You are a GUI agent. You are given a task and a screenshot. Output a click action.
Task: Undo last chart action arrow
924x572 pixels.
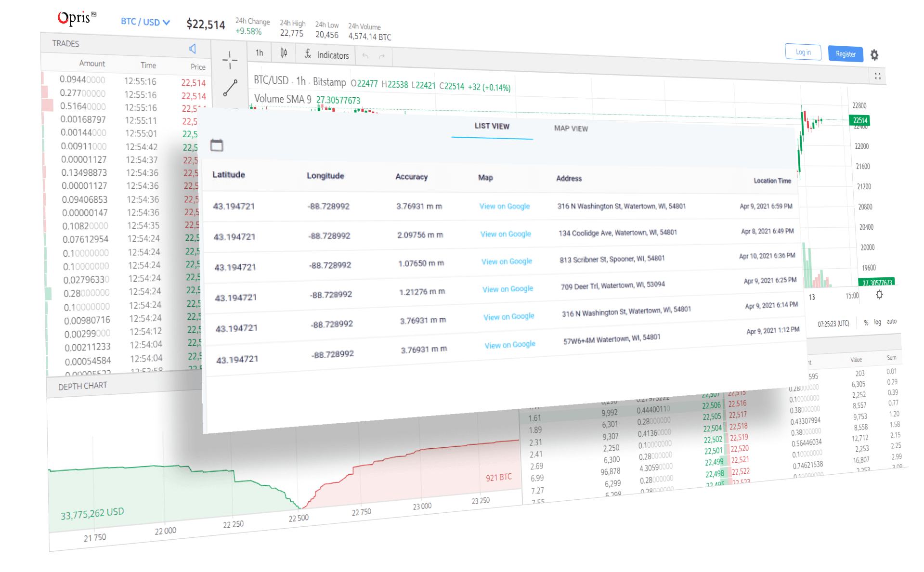pyautogui.click(x=365, y=56)
